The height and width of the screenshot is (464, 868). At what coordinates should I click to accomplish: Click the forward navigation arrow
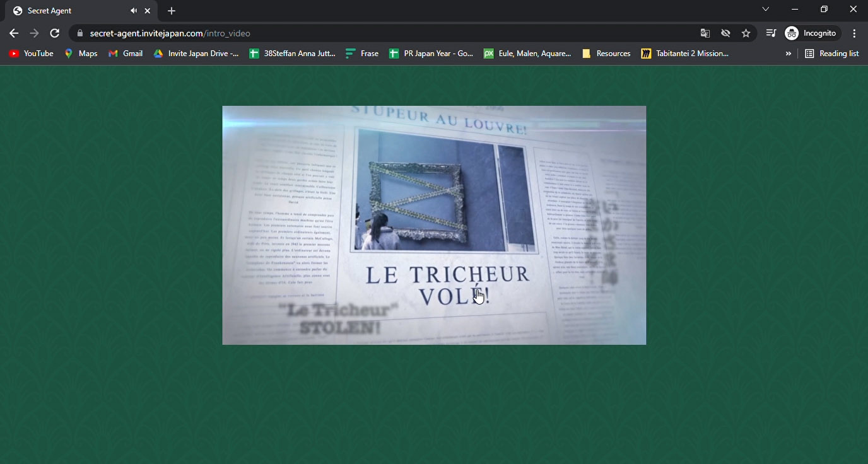tap(34, 33)
